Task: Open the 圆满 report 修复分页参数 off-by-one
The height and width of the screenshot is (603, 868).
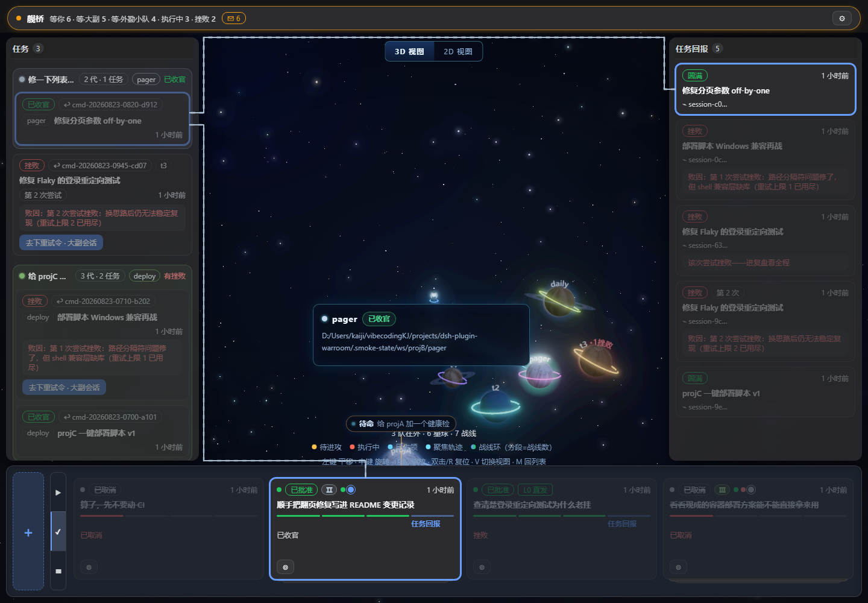Action: (x=765, y=89)
